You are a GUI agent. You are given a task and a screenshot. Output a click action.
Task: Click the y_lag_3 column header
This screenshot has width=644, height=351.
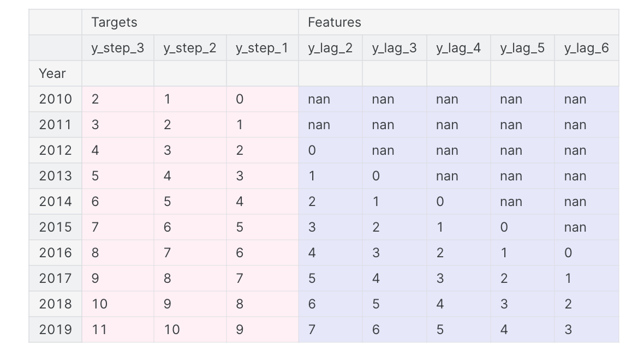click(394, 48)
